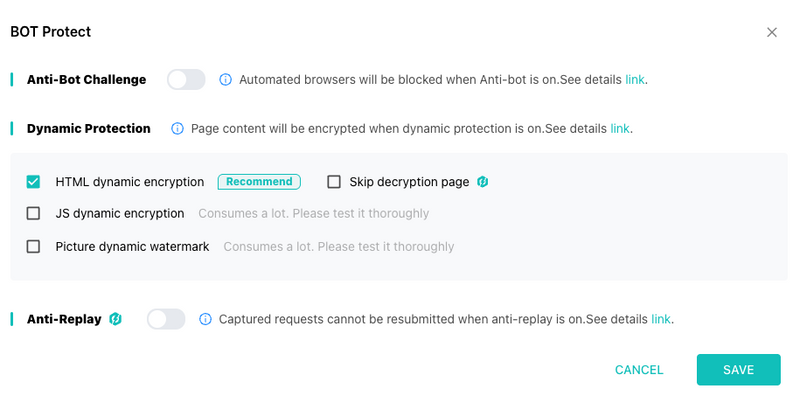The width and height of the screenshot is (800, 395).
Task: Tick the JS dynamic encryption checkbox
Action: pyautogui.click(x=33, y=213)
